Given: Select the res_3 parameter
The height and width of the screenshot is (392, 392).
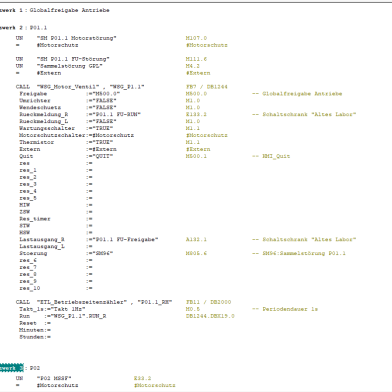Looking at the screenshot, I should 28,184.
